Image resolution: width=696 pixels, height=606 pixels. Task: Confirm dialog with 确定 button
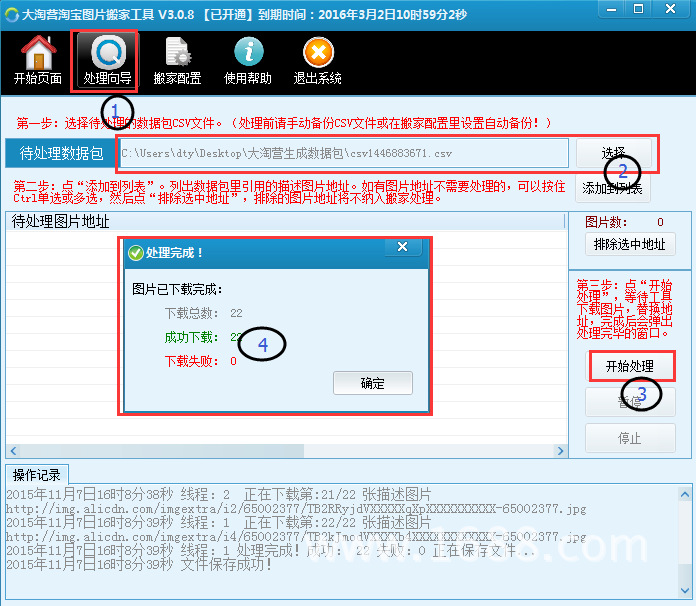373,383
